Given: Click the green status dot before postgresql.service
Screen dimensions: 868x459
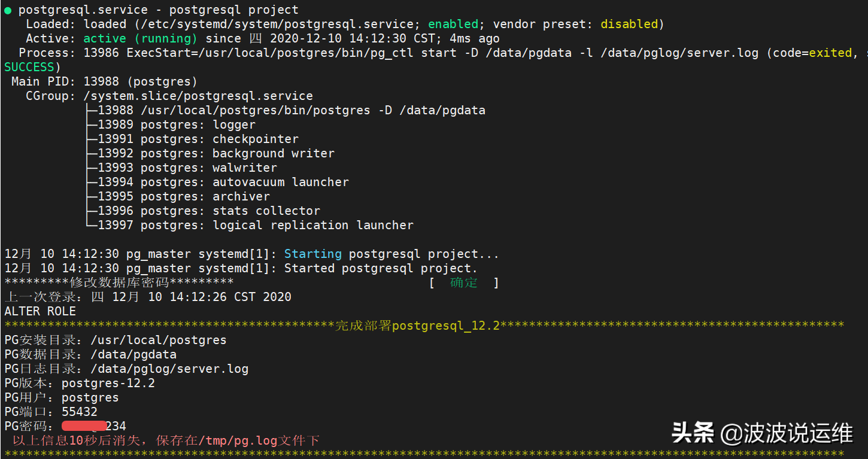Looking at the screenshot, I should [x=8, y=10].
